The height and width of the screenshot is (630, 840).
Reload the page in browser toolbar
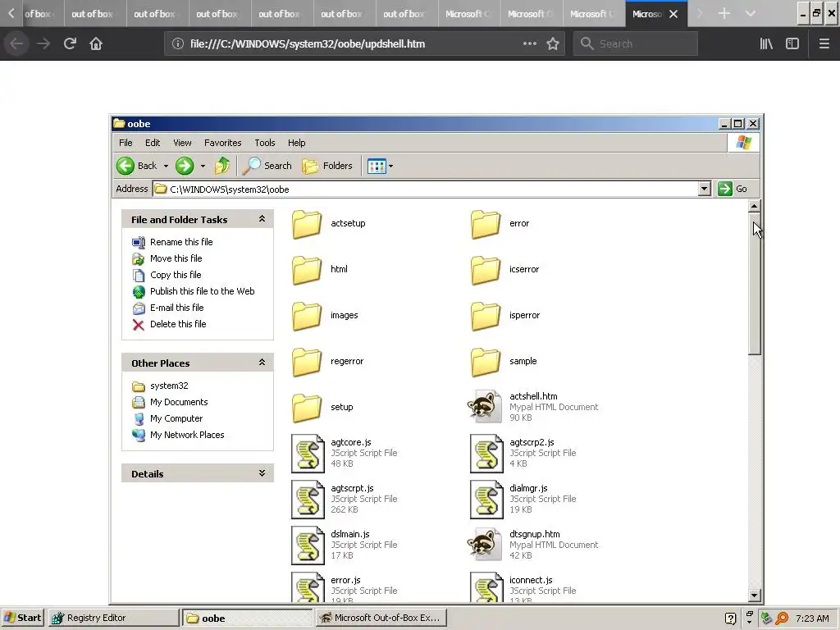pos(70,43)
